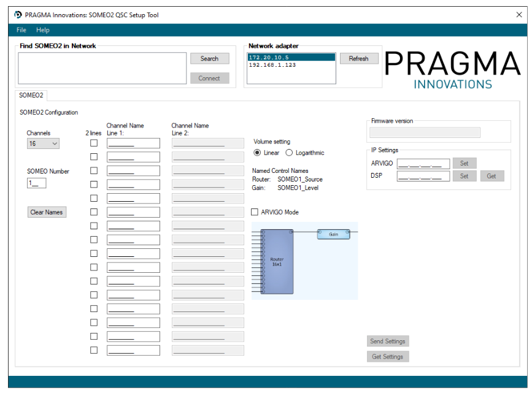Toggle the 2 lines checkbox in the fourth row
This screenshot has height=393, width=532.
94,184
